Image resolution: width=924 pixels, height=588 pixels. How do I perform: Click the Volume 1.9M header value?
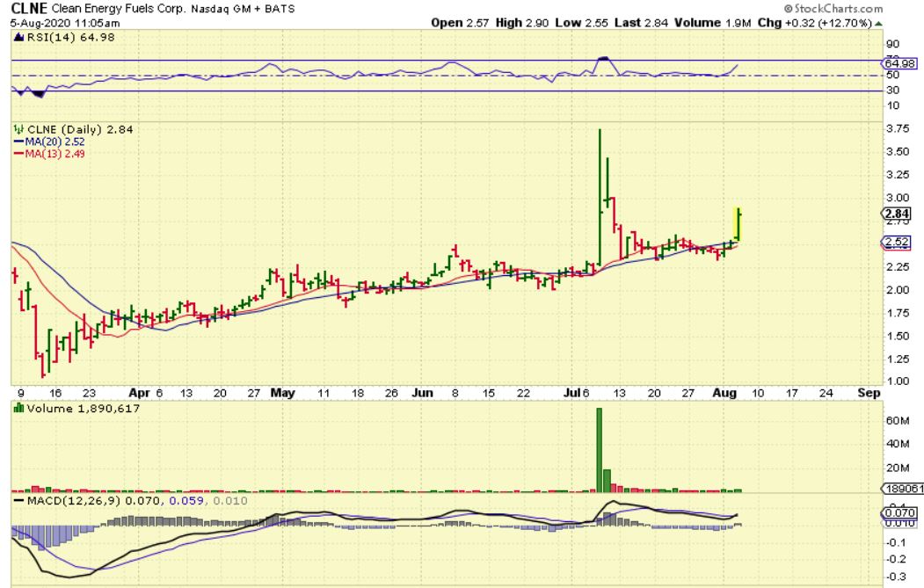[x=712, y=23]
